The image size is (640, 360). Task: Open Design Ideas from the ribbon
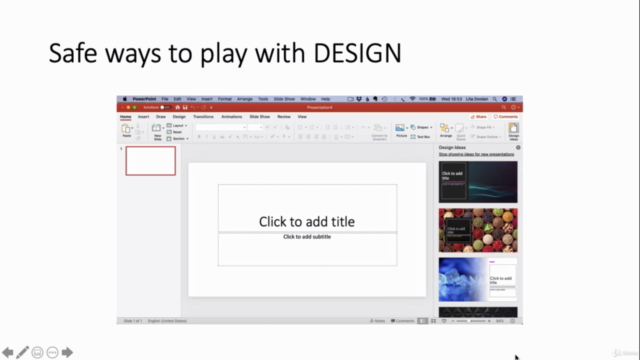click(x=513, y=131)
